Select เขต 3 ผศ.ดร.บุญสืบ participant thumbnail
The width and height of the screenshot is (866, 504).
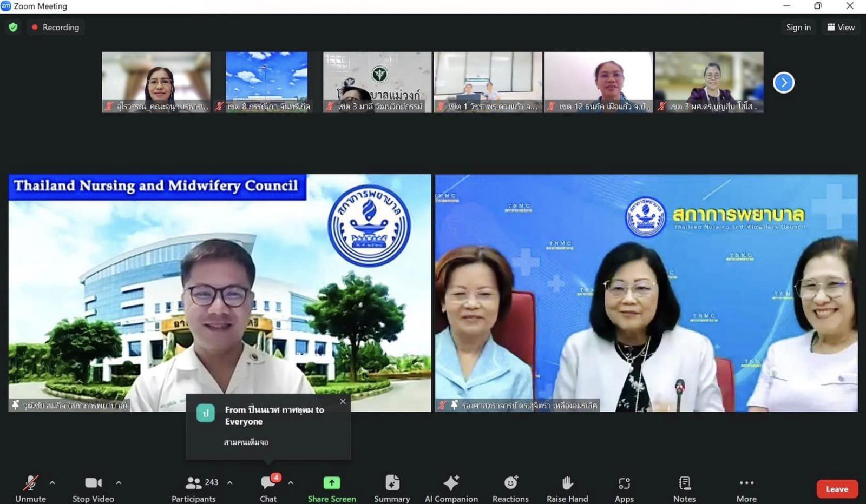709,82
